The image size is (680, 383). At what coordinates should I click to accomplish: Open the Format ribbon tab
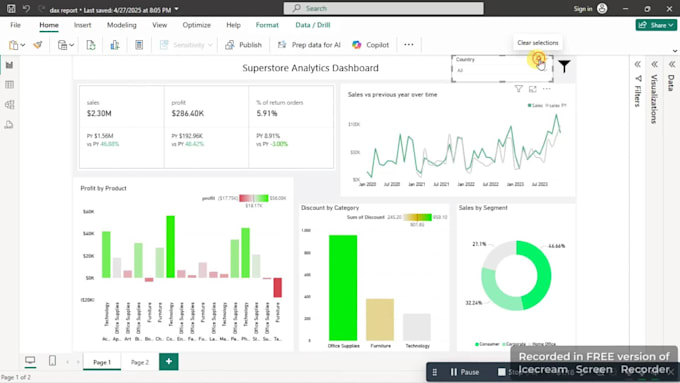267,25
